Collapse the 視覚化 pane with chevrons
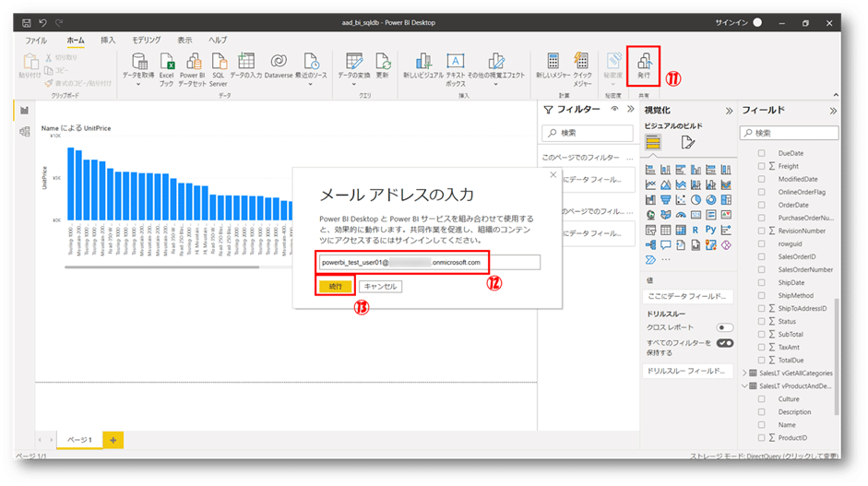868x486 pixels. point(729,111)
